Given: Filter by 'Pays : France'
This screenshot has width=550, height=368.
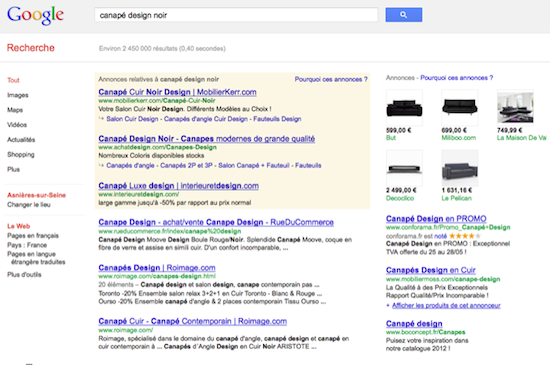Looking at the screenshot, I should (27, 245).
